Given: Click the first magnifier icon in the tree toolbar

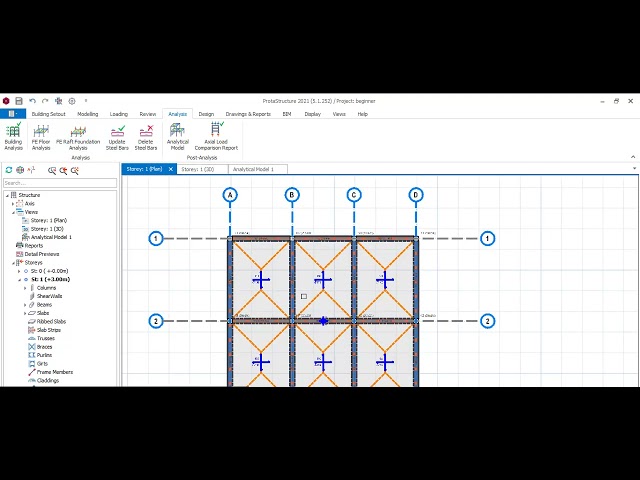Looking at the screenshot, I should pyautogui.click(x=52, y=171).
